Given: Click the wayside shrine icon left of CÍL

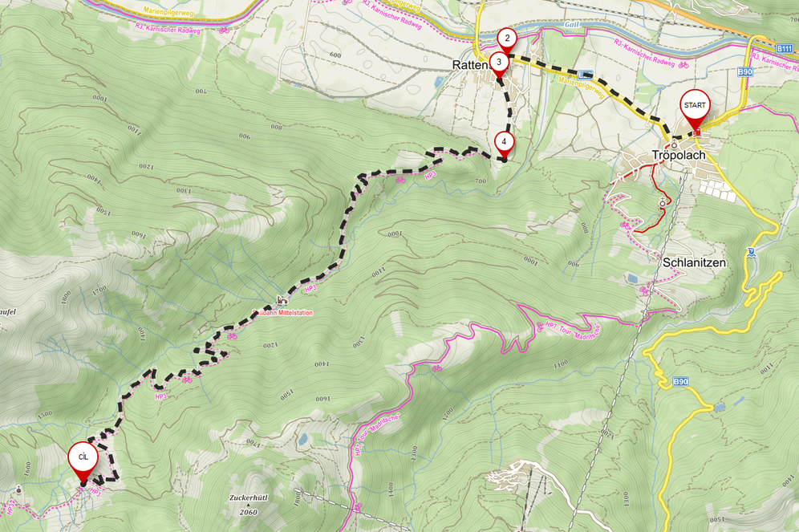Looking at the screenshot, I should (19, 490).
